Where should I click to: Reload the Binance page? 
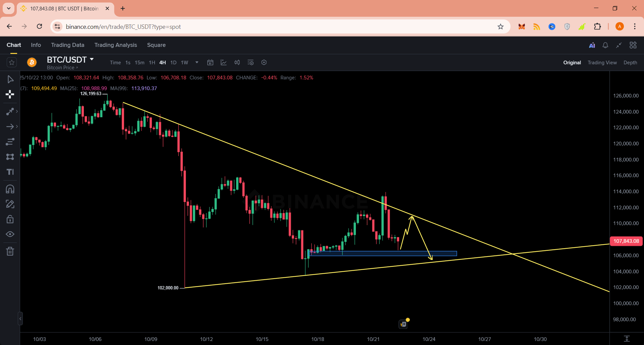(x=40, y=26)
